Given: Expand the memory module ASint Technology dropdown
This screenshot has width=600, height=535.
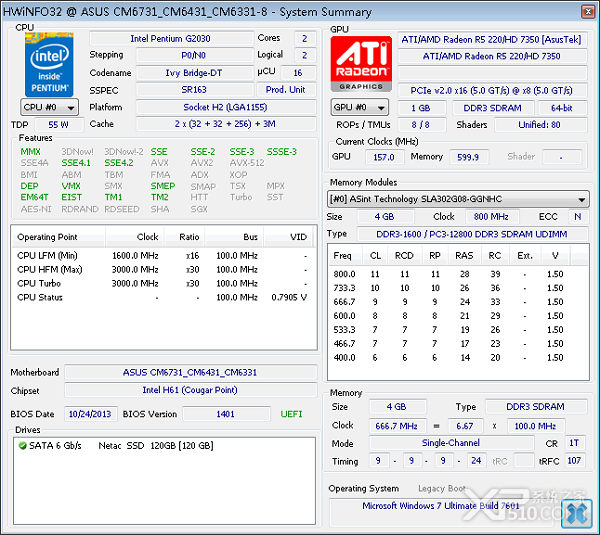Looking at the screenshot, I should pyautogui.click(x=458, y=199).
